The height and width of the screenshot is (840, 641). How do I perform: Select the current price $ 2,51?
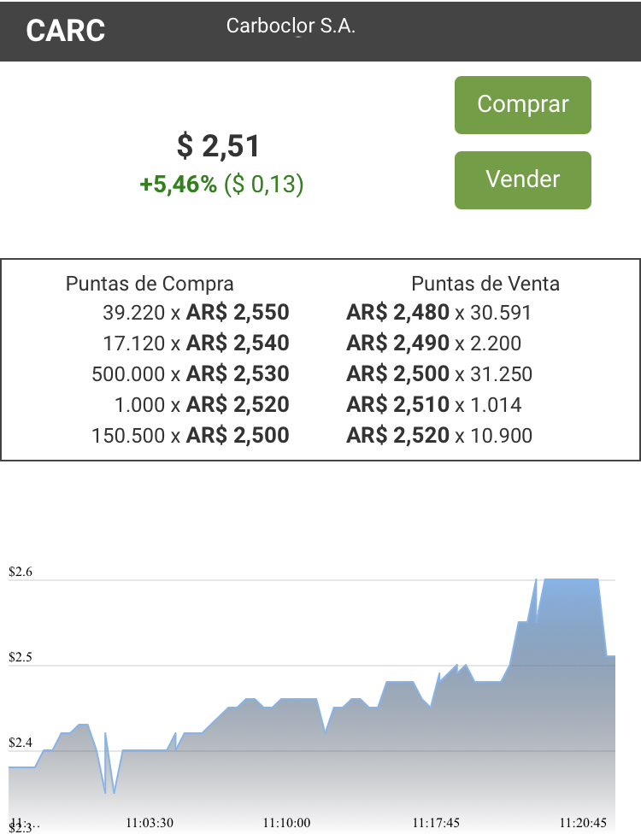[x=219, y=146]
